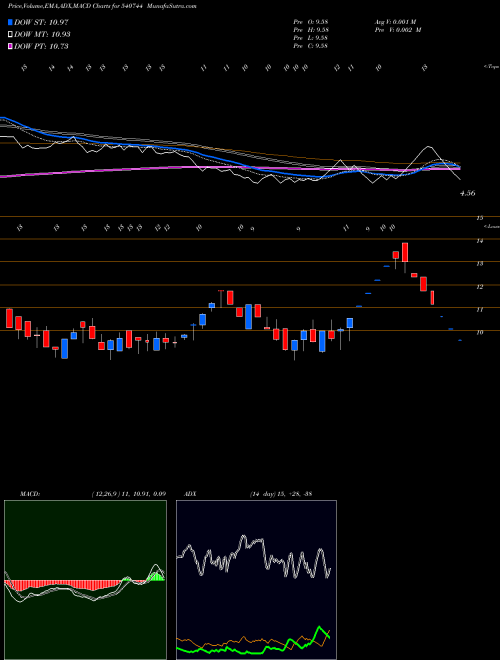Click the price axis label 11
The width and height of the screenshot is (500, 660).
click(x=479, y=310)
